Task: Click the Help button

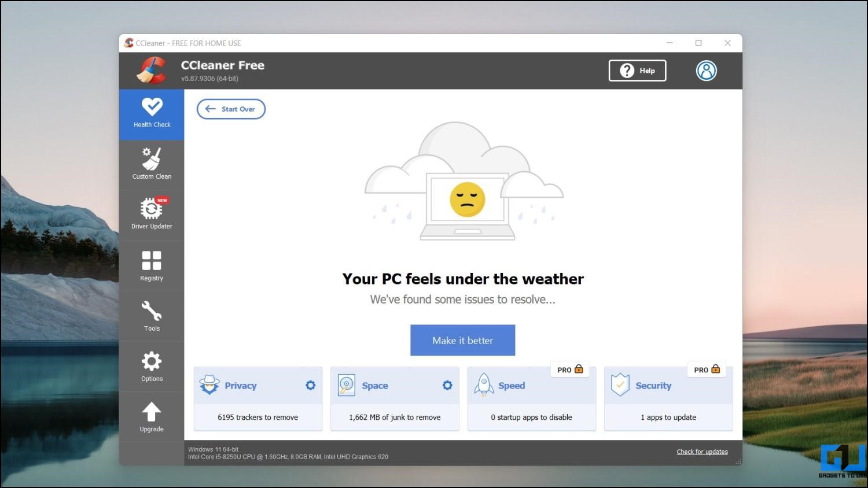Action: coord(637,71)
